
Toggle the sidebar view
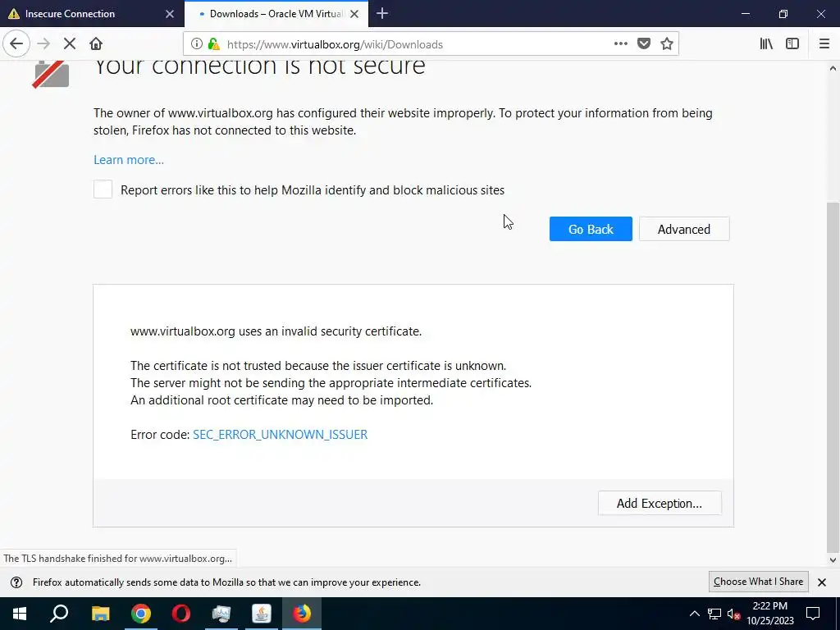792,43
